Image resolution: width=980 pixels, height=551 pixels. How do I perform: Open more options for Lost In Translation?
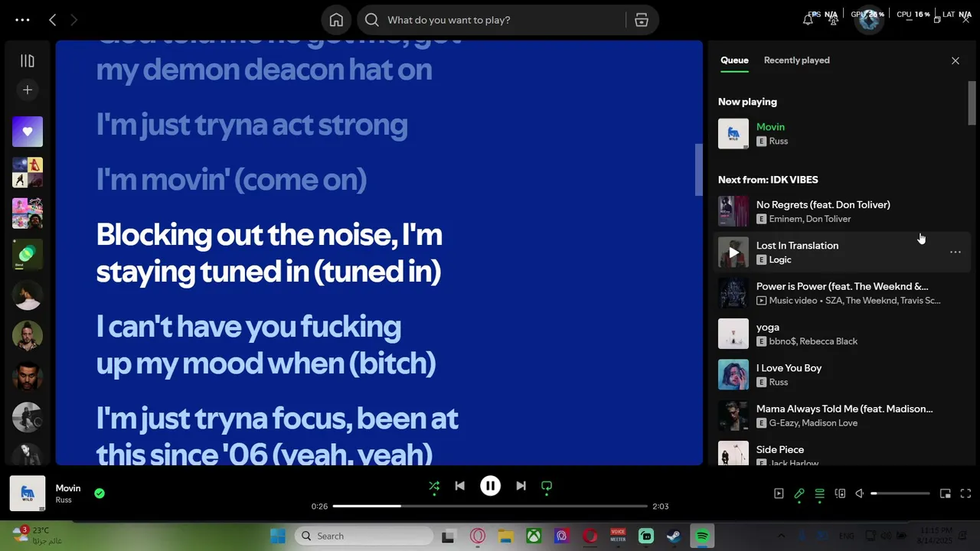click(955, 252)
